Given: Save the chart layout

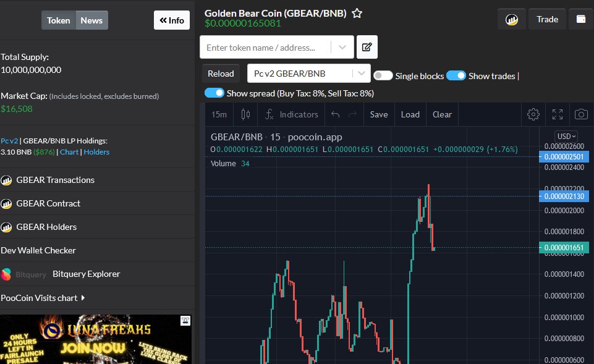Looking at the screenshot, I should click(379, 114).
